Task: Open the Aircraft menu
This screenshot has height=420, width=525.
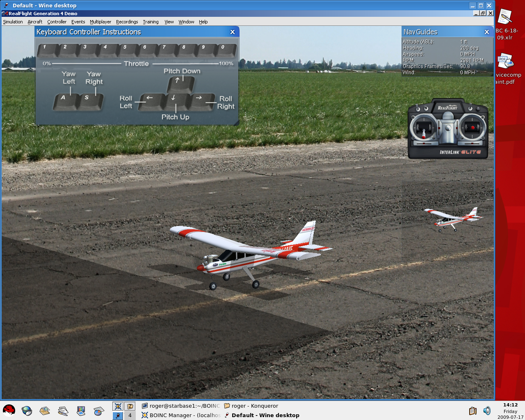Action: tap(35, 22)
